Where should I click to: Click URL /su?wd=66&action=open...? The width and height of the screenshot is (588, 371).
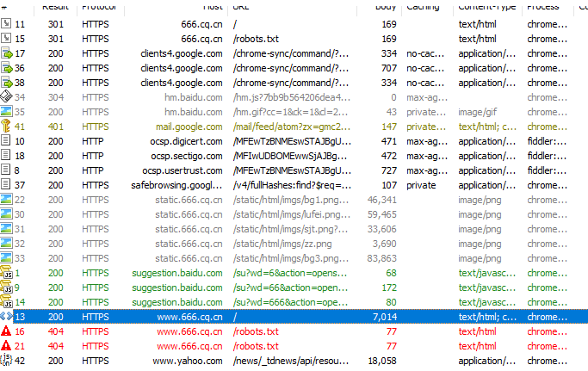click(290, 288)
